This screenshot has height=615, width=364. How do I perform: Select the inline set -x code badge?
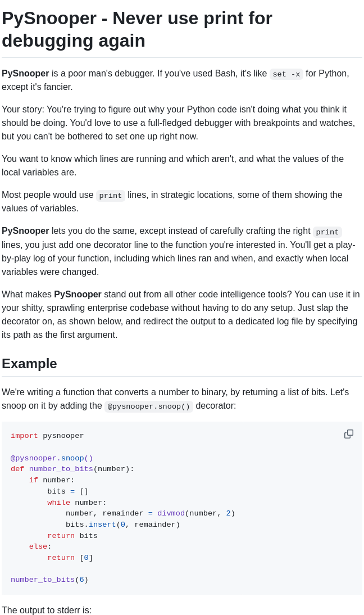[x=286, y=74]
